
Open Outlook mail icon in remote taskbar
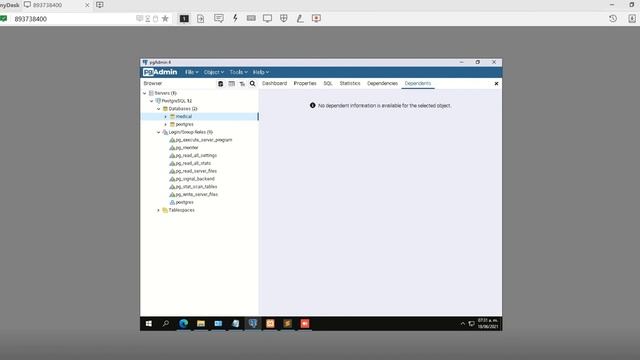(x=218, y=324)
